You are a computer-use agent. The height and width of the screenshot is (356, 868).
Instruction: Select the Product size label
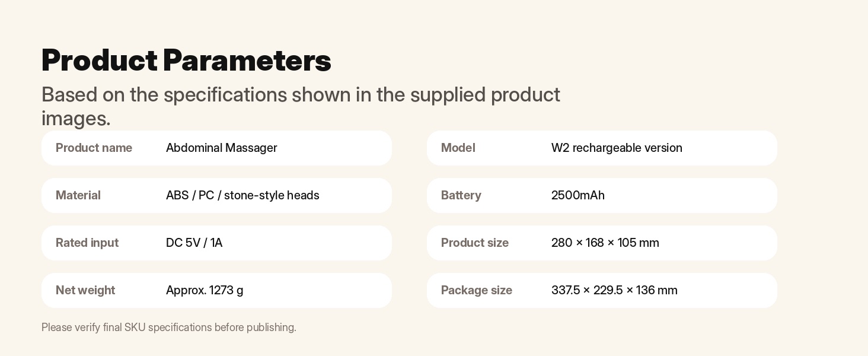475,243
